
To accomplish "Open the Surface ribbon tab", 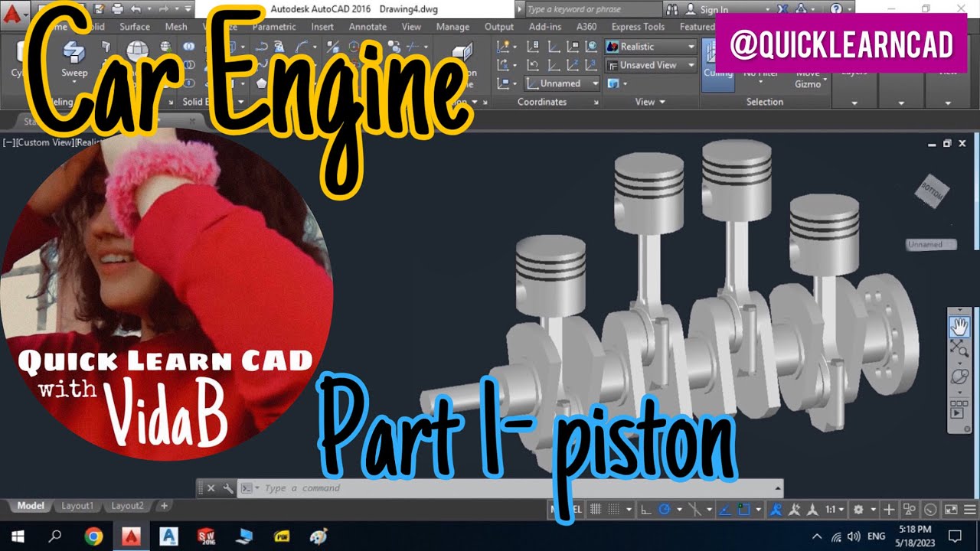I will pyautogui.click(x=135, y=27).
